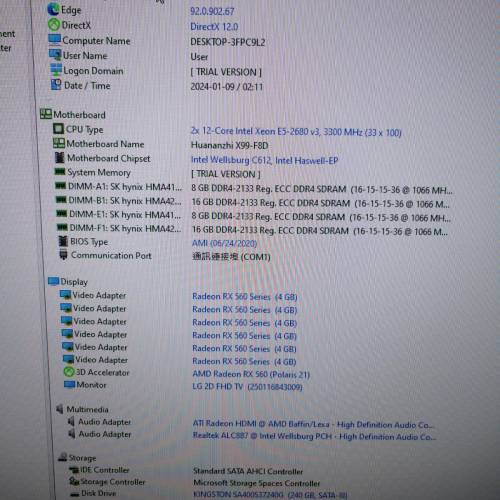Click the User Name row icon
The height and width of the screenshot is (500, 500).
pyautogui.click(x=55, y=55)
